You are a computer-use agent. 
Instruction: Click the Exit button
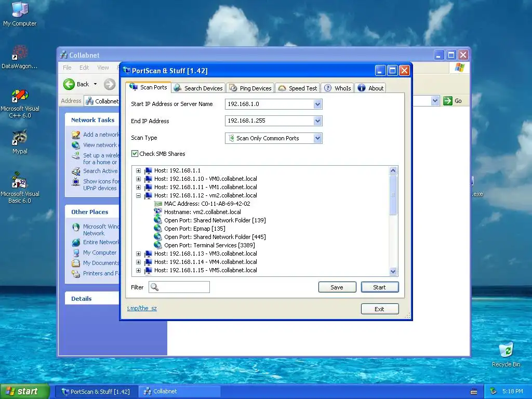(380, 309)
